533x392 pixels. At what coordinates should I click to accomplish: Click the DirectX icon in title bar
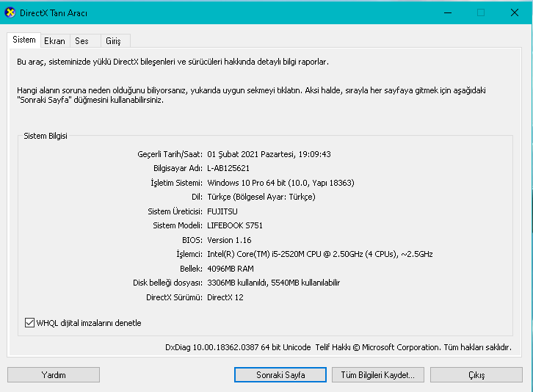point(10,12)
